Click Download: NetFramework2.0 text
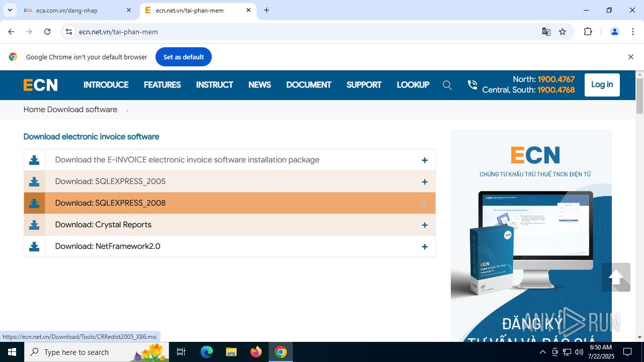Viewport: 644px width, 362px height. (x=108, y=246)
